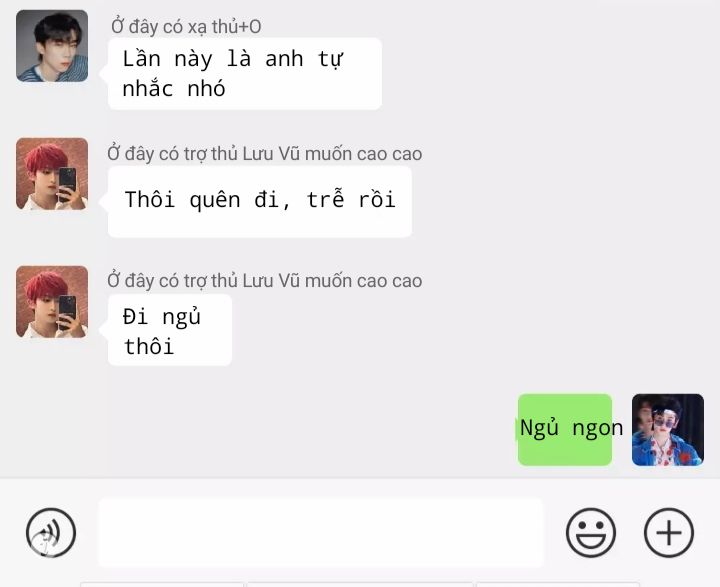This screenshot has width=720, height=587.
Task: Open red-haired avatar beside 'Thôi quên đi'
Action: point(52,174)
